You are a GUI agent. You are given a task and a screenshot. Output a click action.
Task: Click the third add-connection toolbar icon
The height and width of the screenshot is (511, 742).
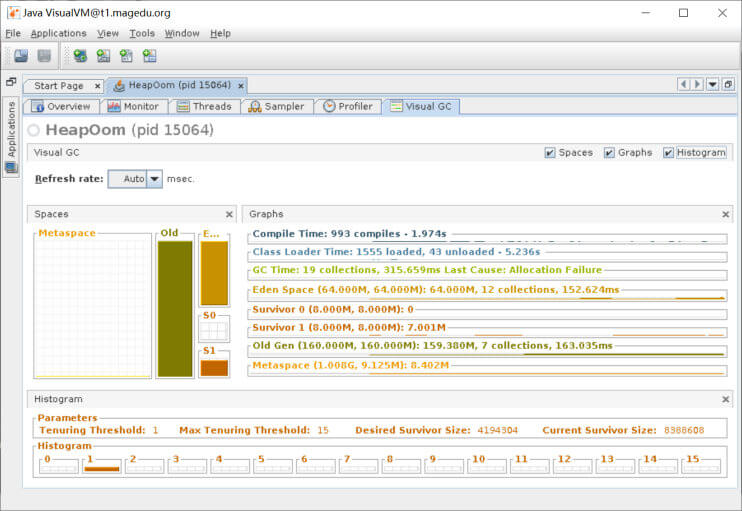coord(126,56)
